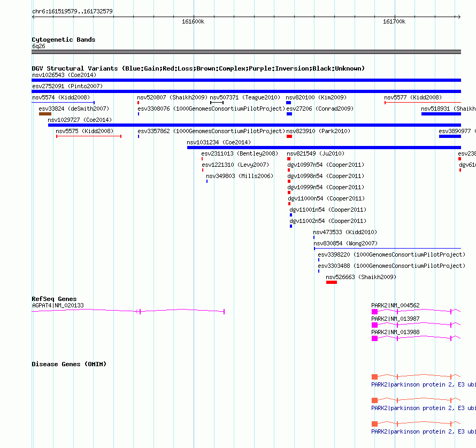Click the DGV Structural Variants track title

(x=198, y=68)
